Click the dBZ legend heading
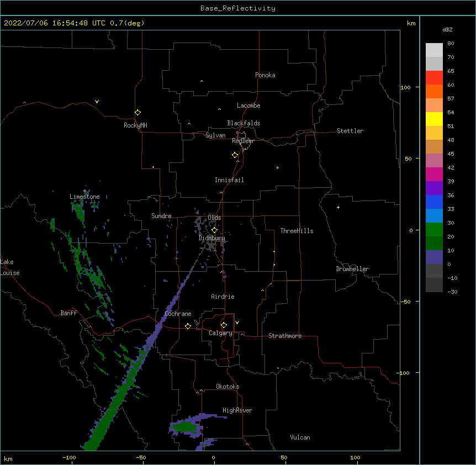Screen dimensions: 476x465 pyautogui.click(x=447, y=29)
